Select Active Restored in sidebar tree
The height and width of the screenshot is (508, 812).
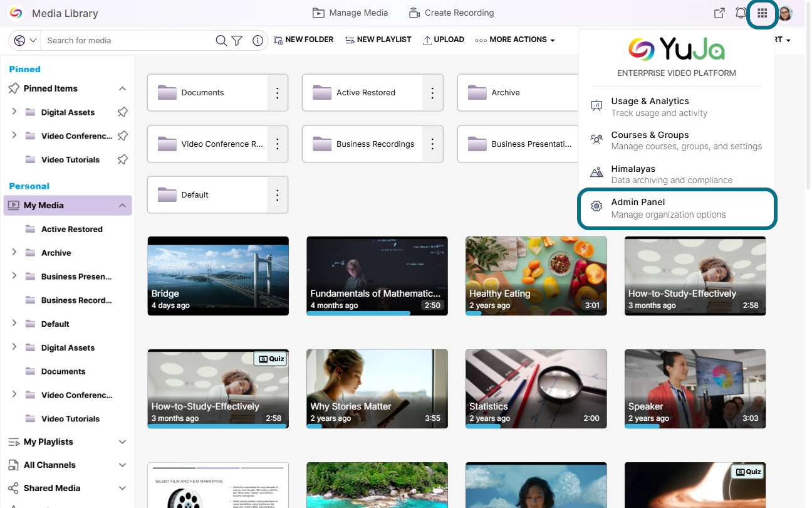point(71,229)
